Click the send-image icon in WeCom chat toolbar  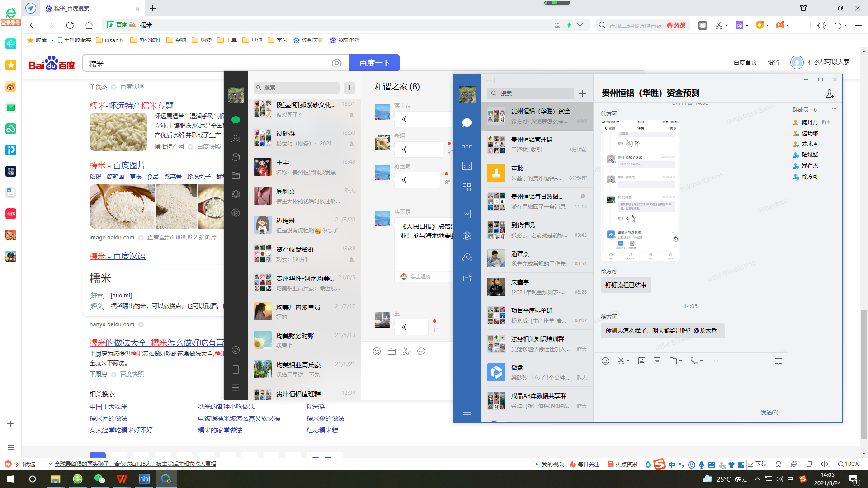coord(642,361)
